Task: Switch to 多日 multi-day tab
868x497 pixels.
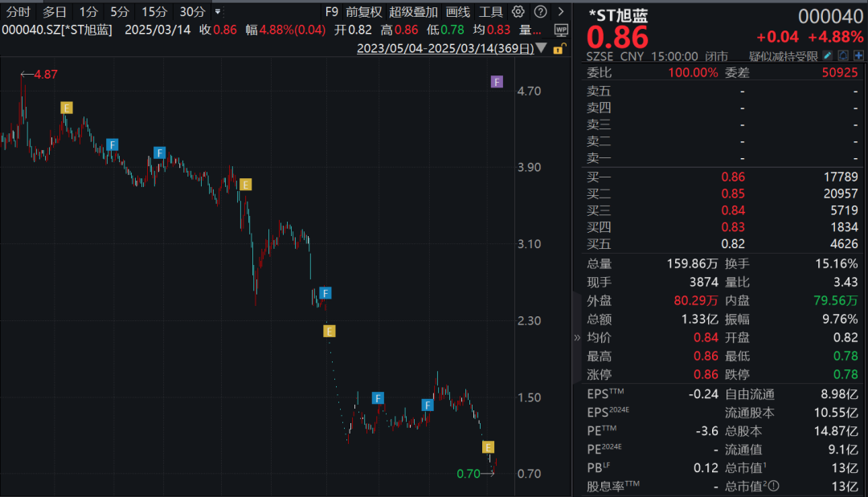Action: coord(55,11)
